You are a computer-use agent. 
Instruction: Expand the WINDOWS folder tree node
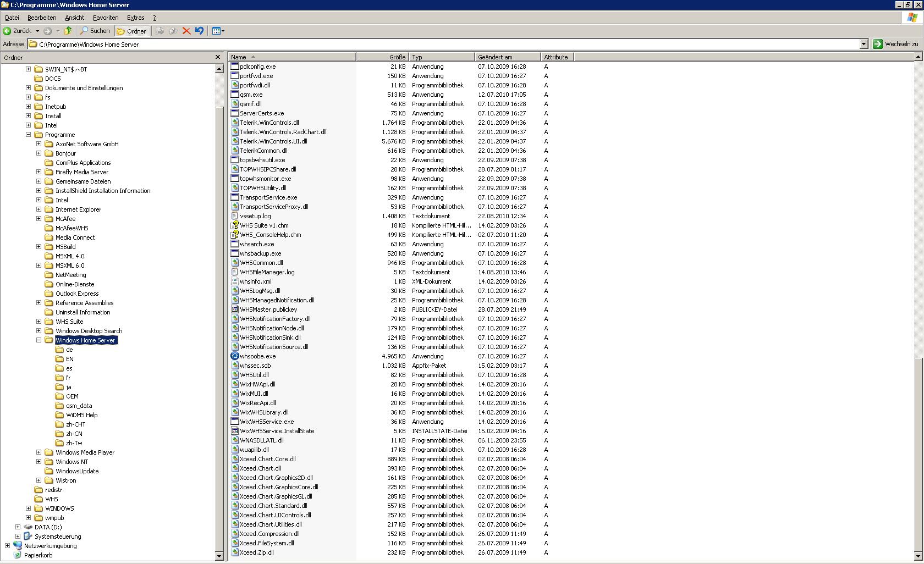[x=28, y=508]
